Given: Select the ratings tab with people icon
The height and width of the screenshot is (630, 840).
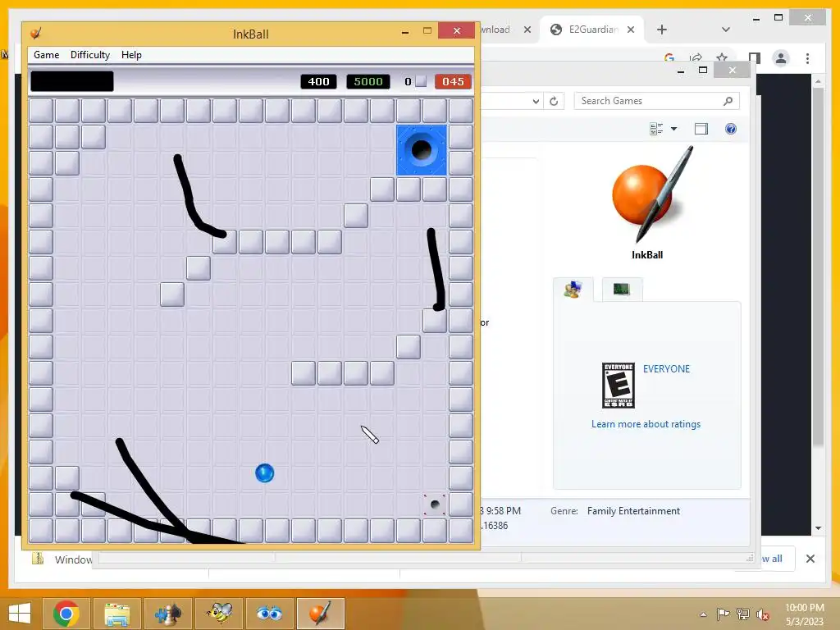Looking at the screenshot, I should pyautogui.click(x=573, y=290).
